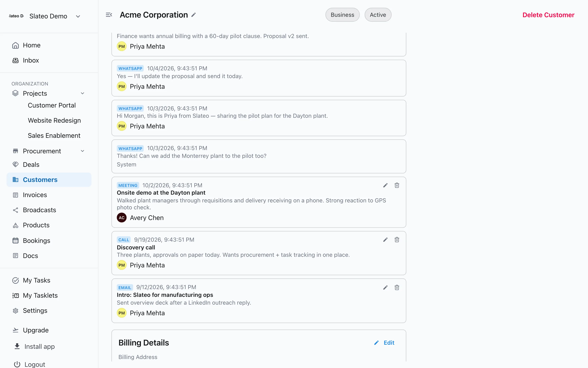Edit the Intro email entry
This screenshot has width=588, height=368.
click(385, 288)
